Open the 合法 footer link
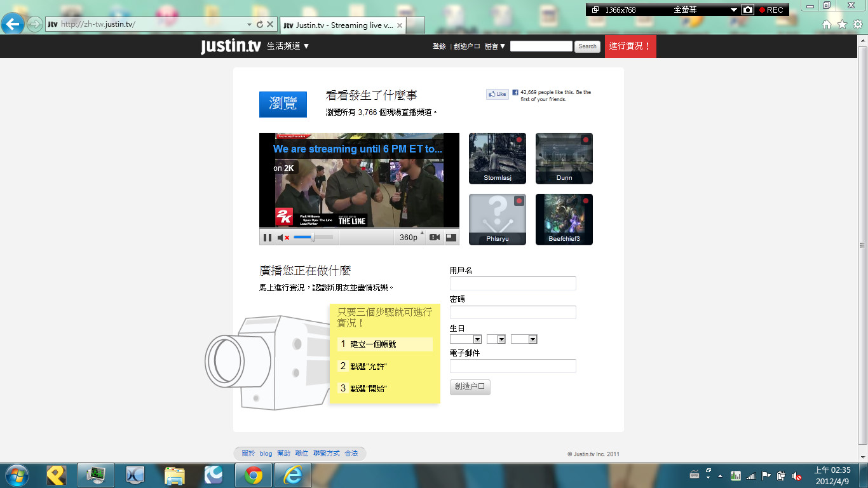868x488 pixels. [351, 453]
